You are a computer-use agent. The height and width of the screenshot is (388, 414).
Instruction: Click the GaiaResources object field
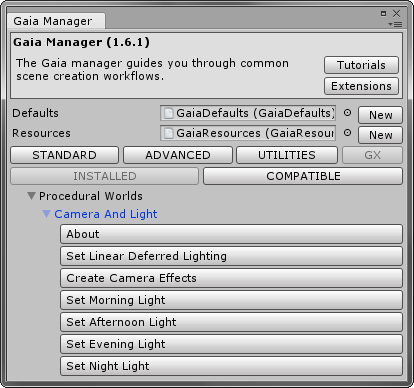pos(248,133)
